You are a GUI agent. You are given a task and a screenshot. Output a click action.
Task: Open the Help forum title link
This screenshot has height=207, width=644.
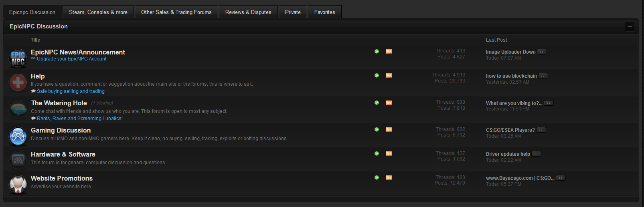click(x=38, y=76)
